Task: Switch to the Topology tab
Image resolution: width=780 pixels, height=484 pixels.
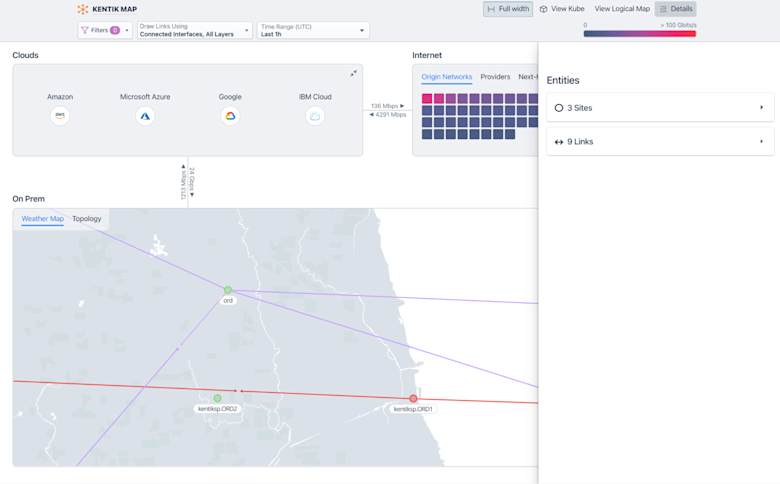Action: point(87,219)
